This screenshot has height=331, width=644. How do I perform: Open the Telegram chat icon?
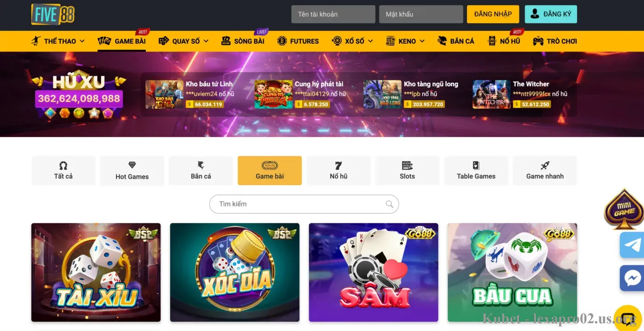coord(632,245)
